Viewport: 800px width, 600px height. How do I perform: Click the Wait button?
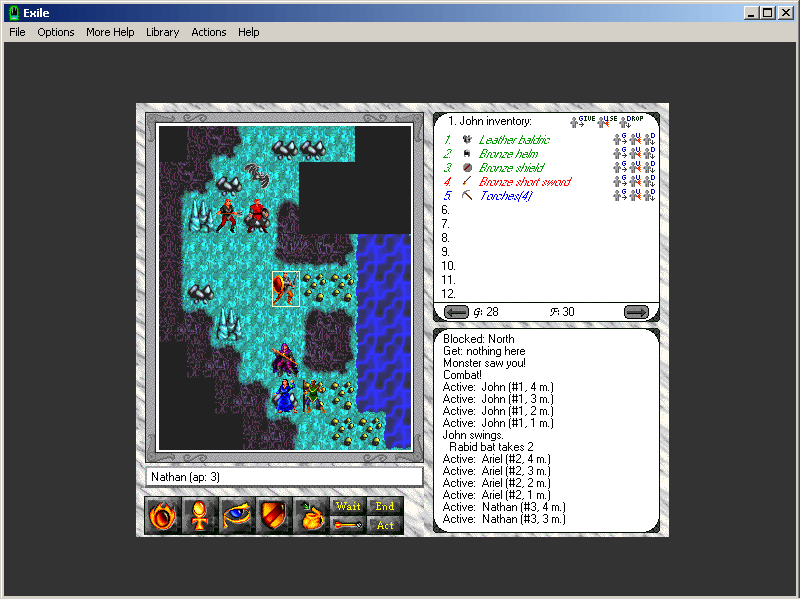[x=348, y=506]
